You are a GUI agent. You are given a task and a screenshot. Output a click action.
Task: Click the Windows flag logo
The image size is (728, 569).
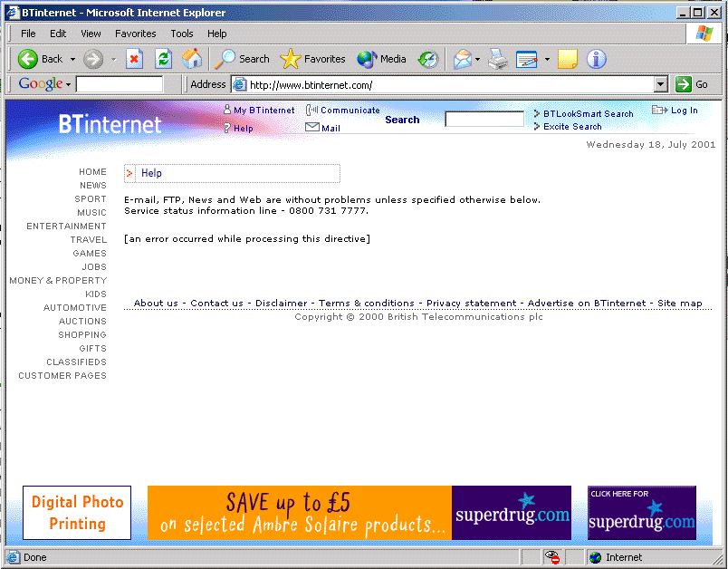click(x=704, y=34)
